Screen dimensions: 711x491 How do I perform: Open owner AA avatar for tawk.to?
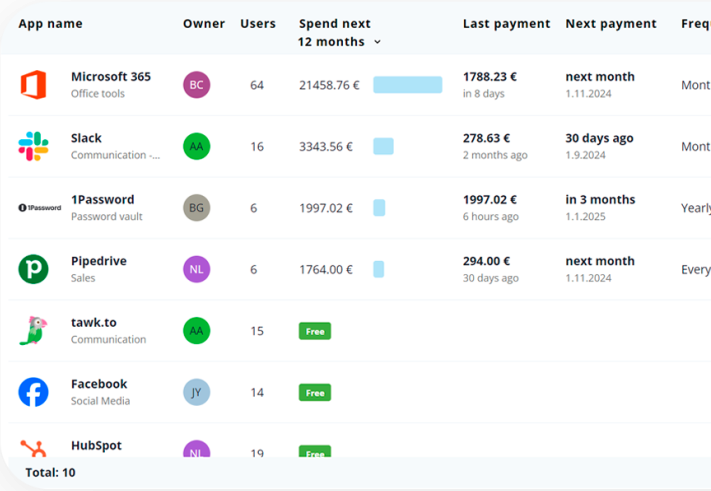click(196, 331)
